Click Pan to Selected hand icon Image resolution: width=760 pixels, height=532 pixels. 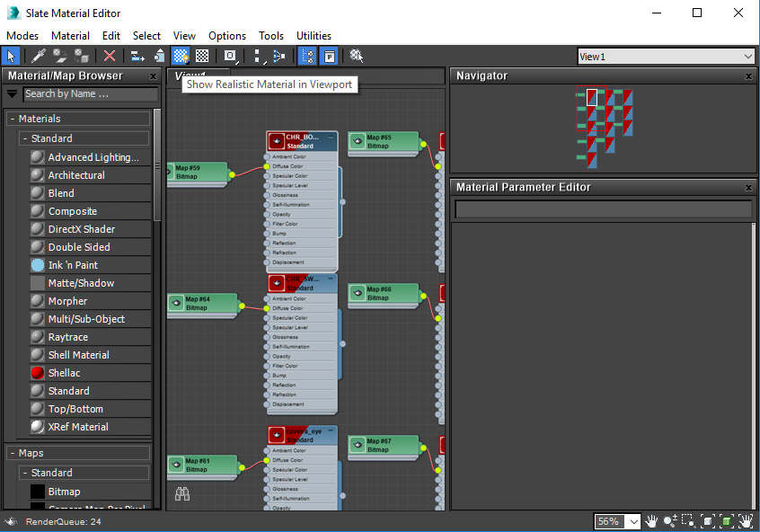[x=745, y=521]
